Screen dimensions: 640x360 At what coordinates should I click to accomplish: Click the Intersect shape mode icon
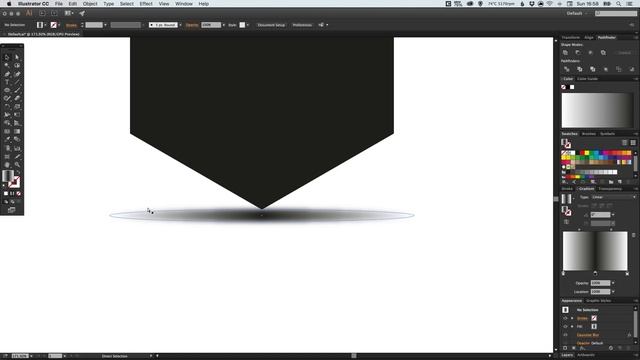pyautogui.click(x=591, y=53)
